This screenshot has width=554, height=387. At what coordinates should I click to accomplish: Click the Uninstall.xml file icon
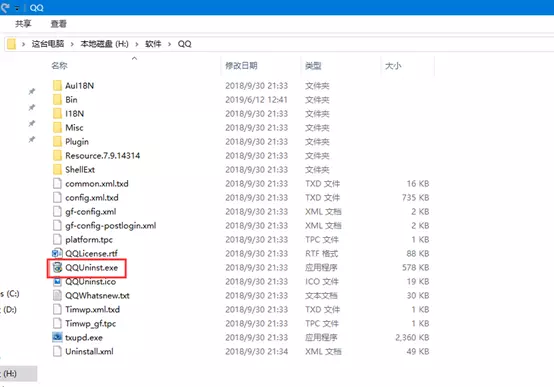pyautogui.click(x=57, y=351)
